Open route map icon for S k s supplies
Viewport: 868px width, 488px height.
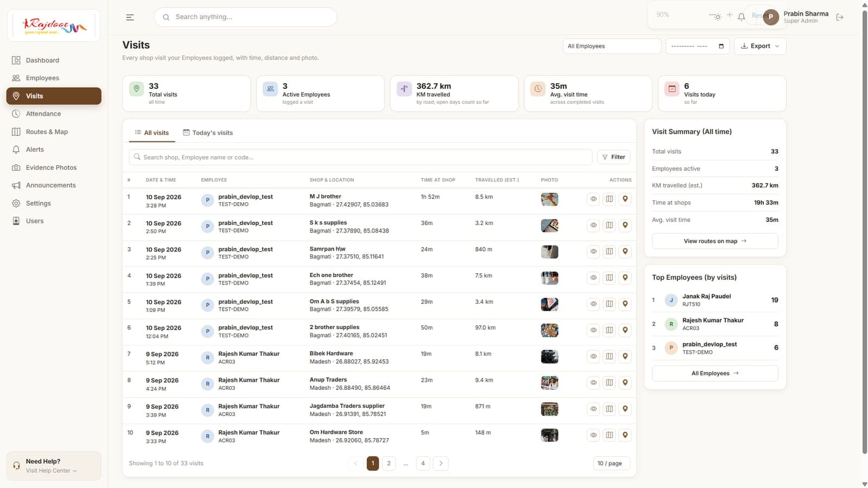(609, 225)
